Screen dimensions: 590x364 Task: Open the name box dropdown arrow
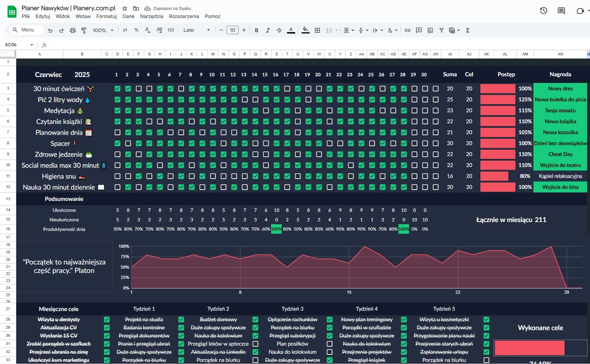click(x=32, y=45)
